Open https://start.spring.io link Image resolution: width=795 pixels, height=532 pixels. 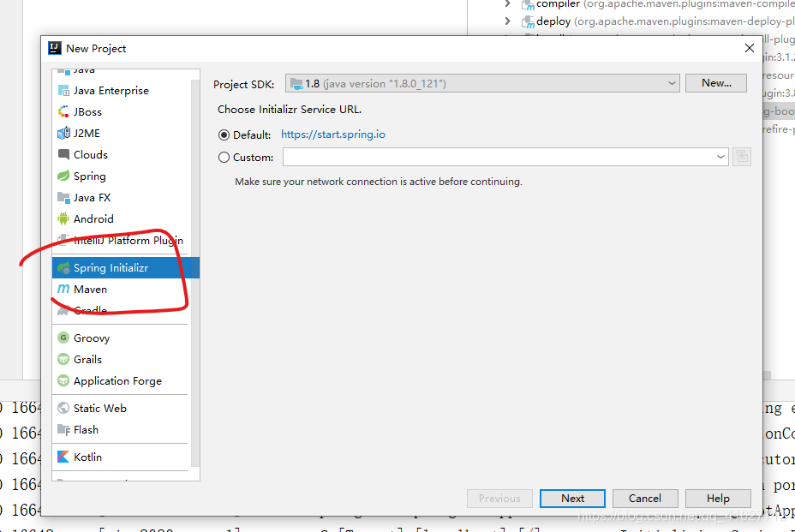[333, 134]
